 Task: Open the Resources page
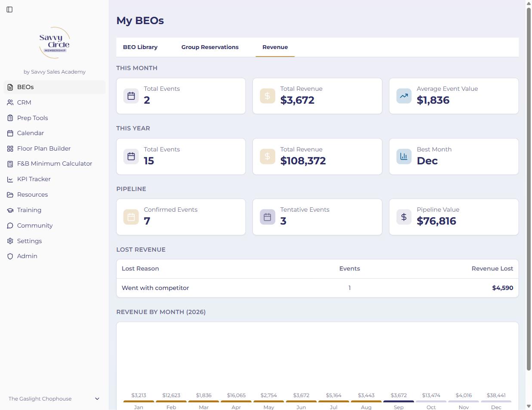tap(55, 194)
